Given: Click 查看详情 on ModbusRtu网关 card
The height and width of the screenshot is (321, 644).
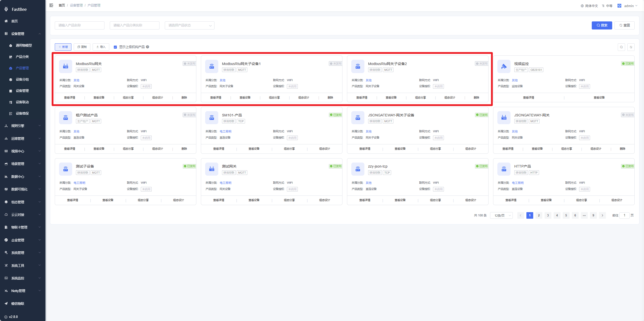Looking at the screenshot, I should point(70,98).
